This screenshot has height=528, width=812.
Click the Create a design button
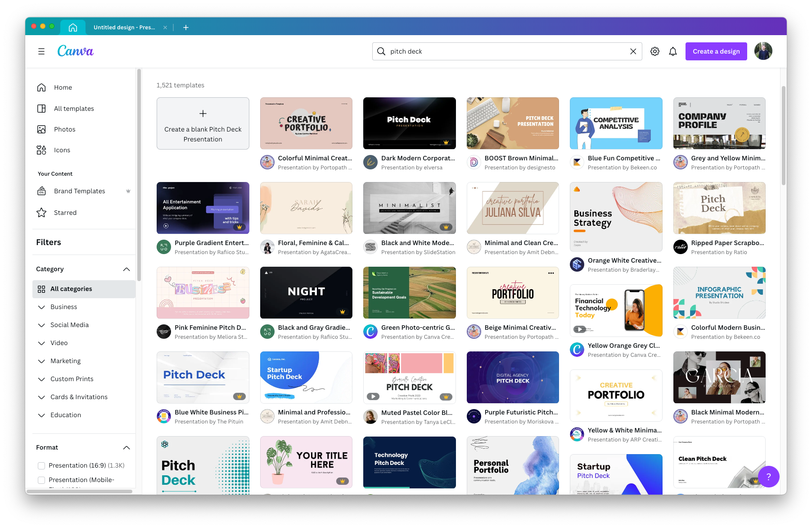(716, 51)
